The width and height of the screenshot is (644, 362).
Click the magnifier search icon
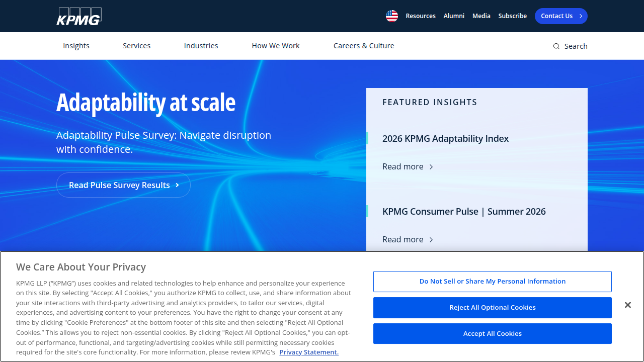click(556, 46)
